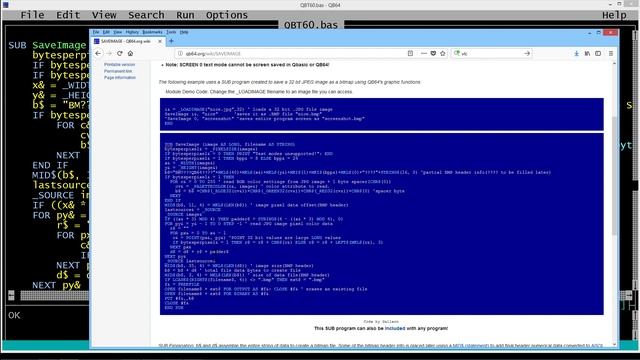Click the Firefox forward arrow button
Image resolution: width=640 pixels, height=360 pixels.
(109, 53)
